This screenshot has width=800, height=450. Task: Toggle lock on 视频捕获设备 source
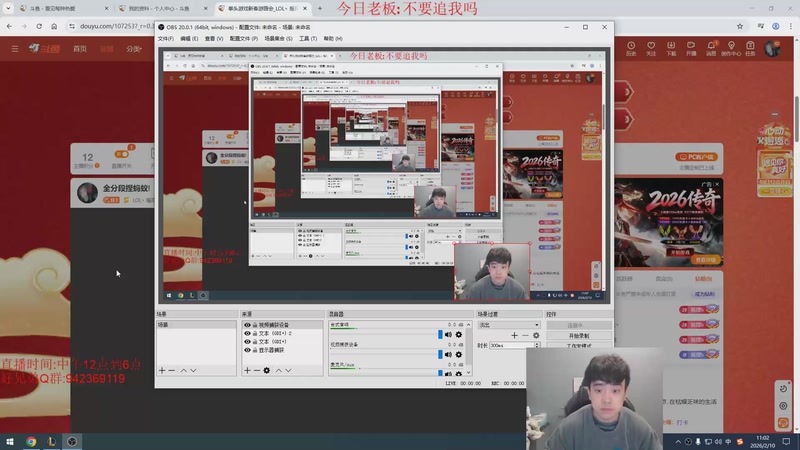coord(255,325)
